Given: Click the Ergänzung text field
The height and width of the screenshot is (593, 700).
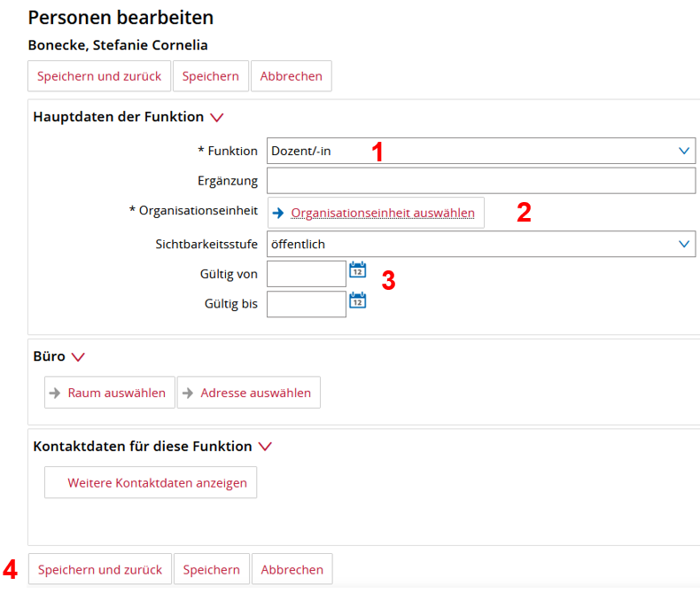Looking at the screenshot, I should pos(481,181).
